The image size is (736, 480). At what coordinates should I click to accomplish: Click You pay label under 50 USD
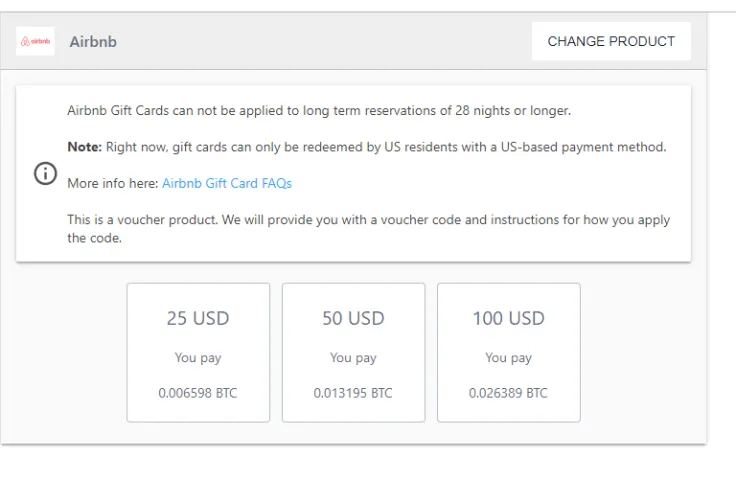[353, 357]
